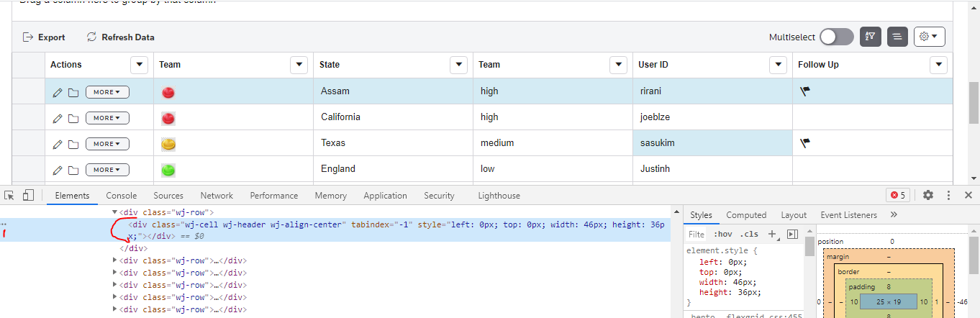This screenshot has height=318, width=980.
Task: Open the DevTools settings gear
Action: [x=928, y=195]
